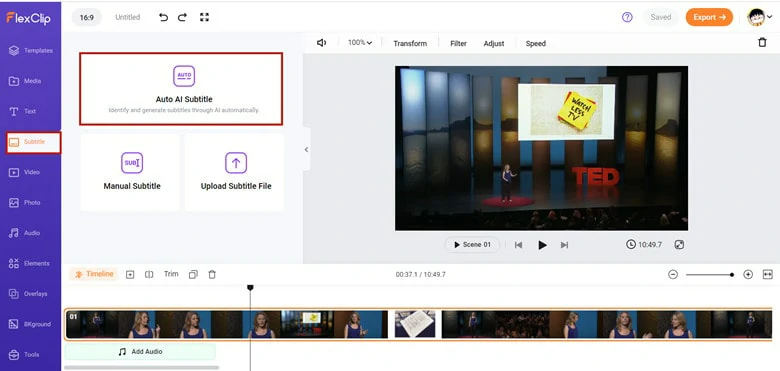Switch to the Timeline tab
This screenshot has height=371, width=780.
pyautogui.click(x=94, y=274)
